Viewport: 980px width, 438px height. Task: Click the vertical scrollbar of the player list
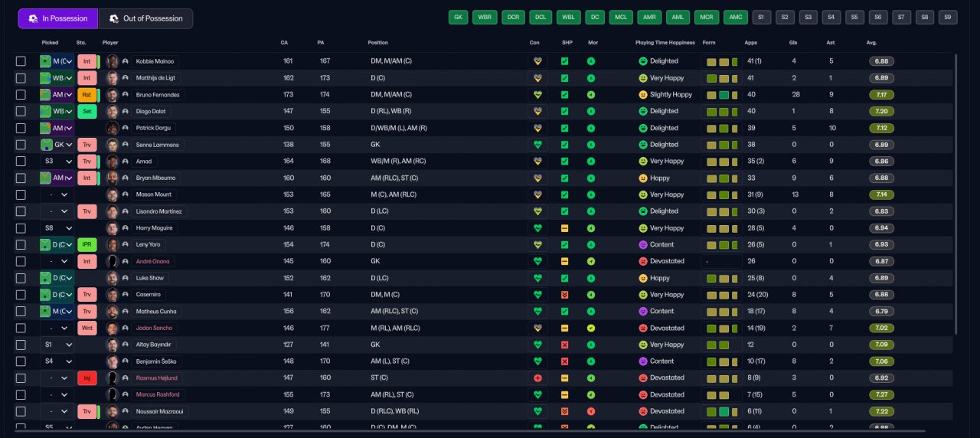(x=955, y=193)
